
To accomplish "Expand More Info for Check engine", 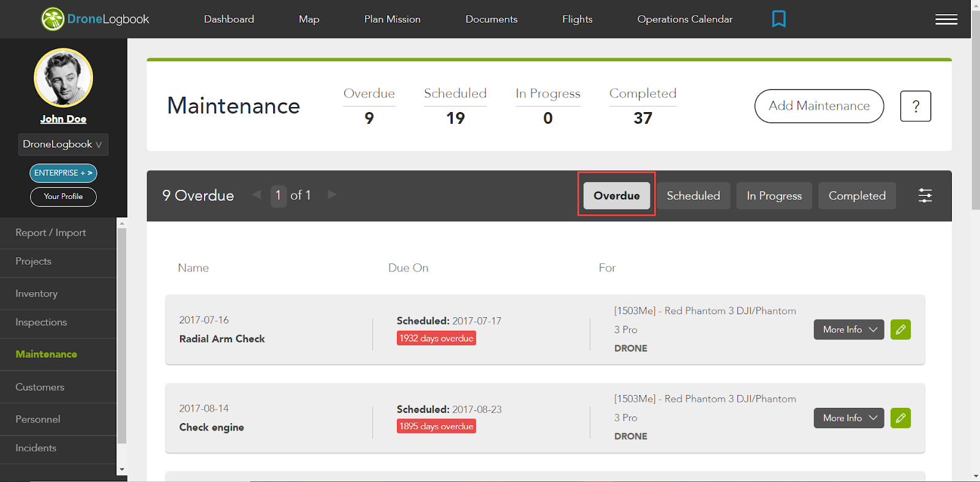I will pos(849,418).
